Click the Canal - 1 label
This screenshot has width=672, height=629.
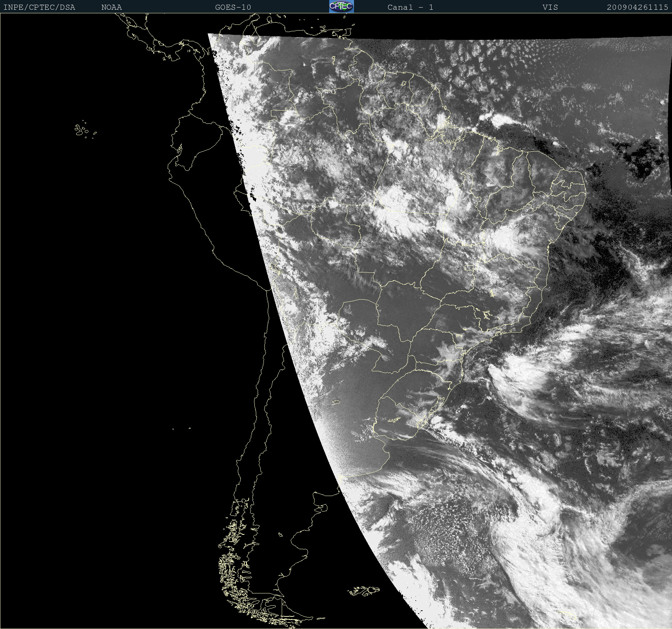pos(410,7)
